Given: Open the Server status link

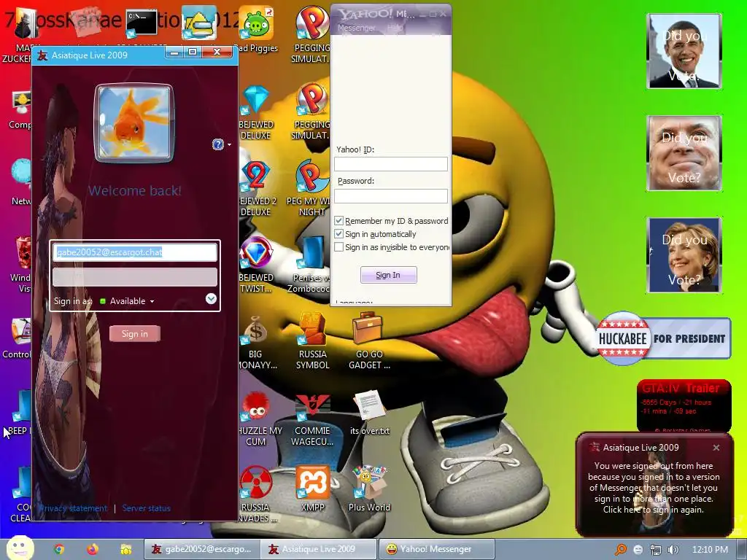Looking at the screenshot, I should click(x=146, y=508).
